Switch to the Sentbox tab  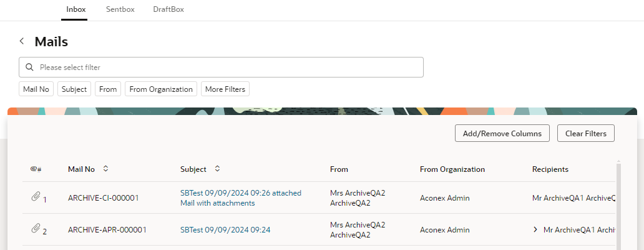(x=120, y=9)
